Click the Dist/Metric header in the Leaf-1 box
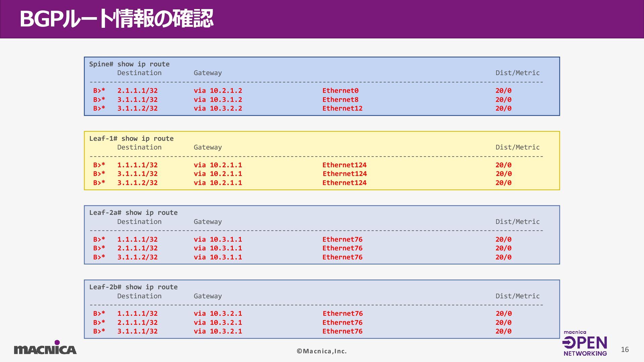Viewport: 644px width, 362px height. pos(517,147)
